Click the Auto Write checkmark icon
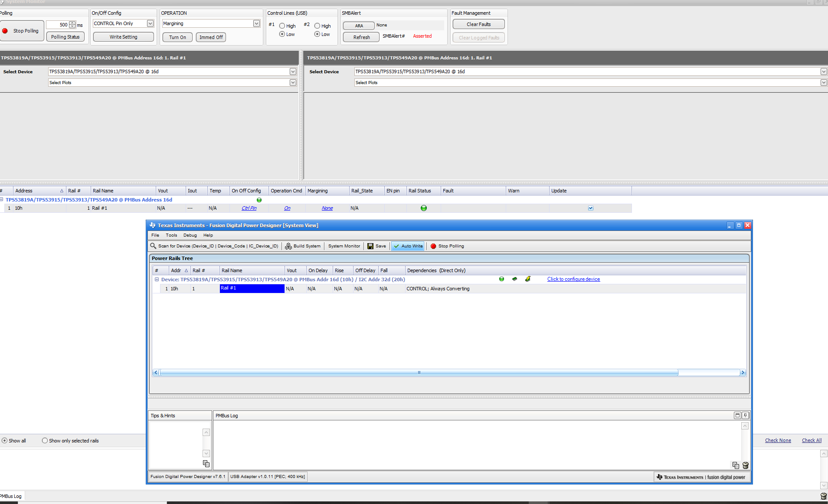 click(x=396, y=246)
